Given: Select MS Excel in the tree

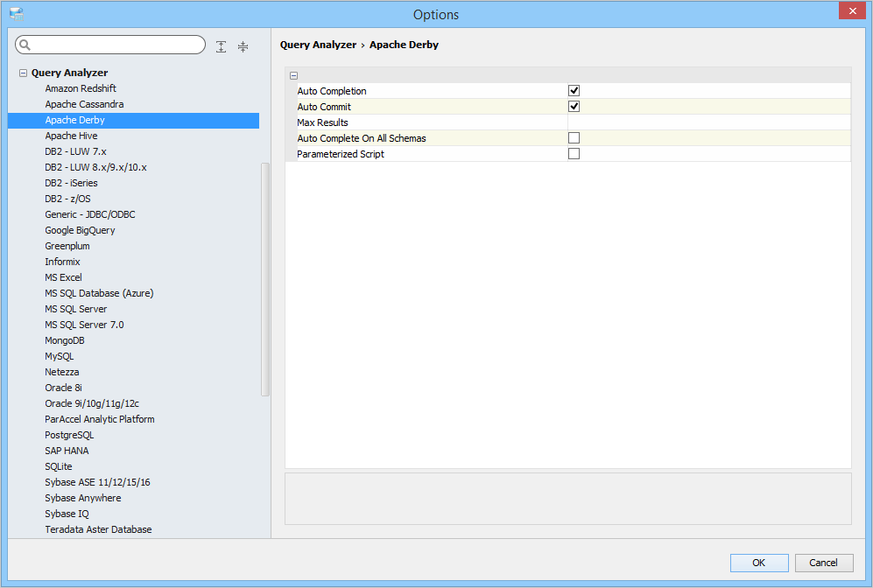Looking at the screenshot, I should coord(63,277).
